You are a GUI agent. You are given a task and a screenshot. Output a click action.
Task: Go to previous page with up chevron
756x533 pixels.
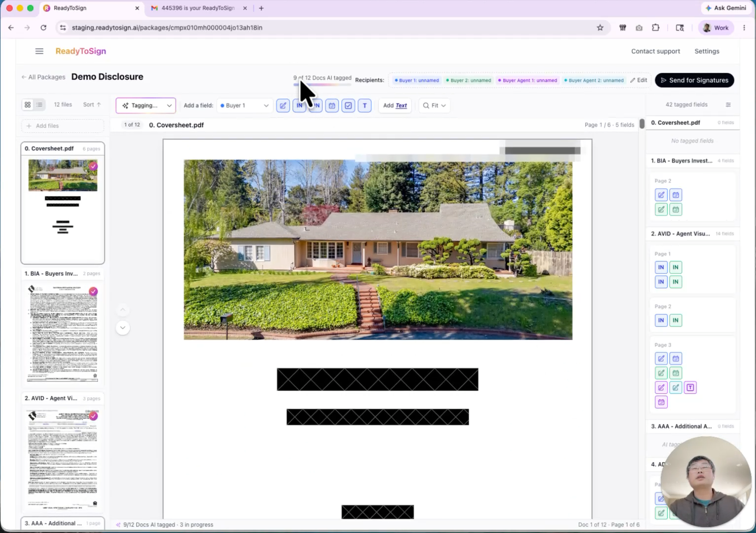123,310
